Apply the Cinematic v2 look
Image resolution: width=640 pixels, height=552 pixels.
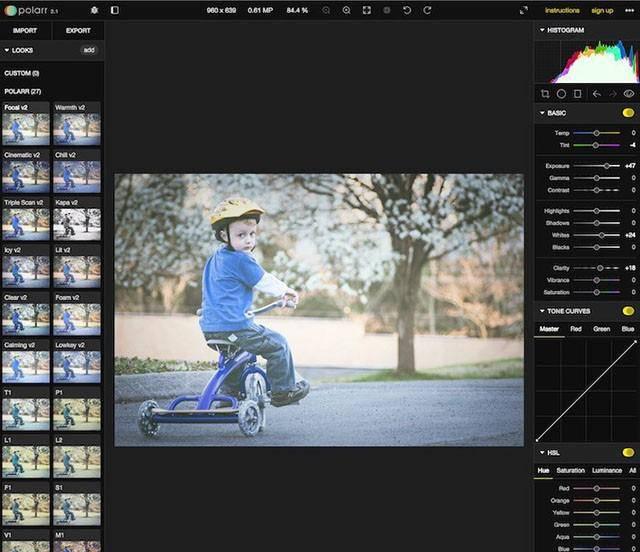(x=26, y=171)
